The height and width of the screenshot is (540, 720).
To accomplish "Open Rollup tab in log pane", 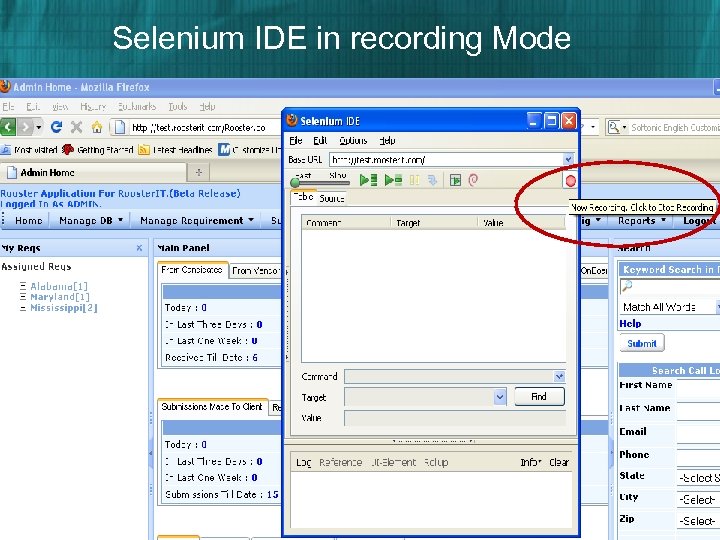I will tap(436, 462).
